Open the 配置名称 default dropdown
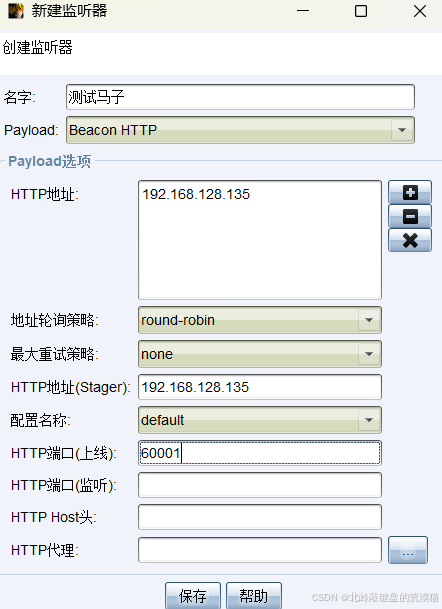The width and height of the screenshot is (442, 609). pyautogui.click(x=260, y=420)
